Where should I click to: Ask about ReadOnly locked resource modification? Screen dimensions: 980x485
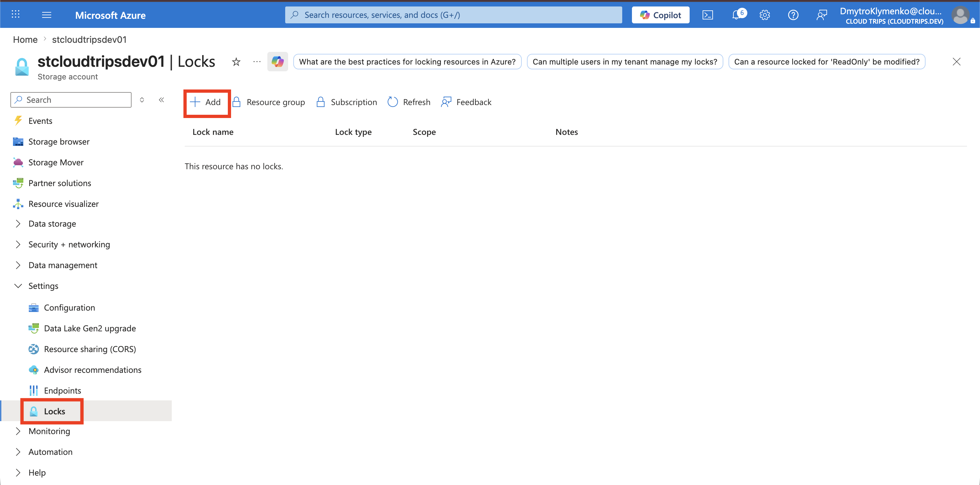(x=827, y=62)
